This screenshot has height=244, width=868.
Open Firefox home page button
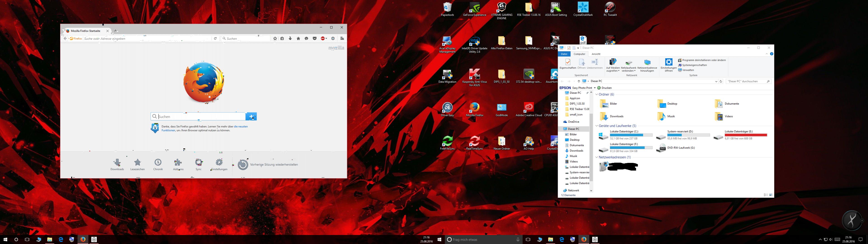[298, 39]
